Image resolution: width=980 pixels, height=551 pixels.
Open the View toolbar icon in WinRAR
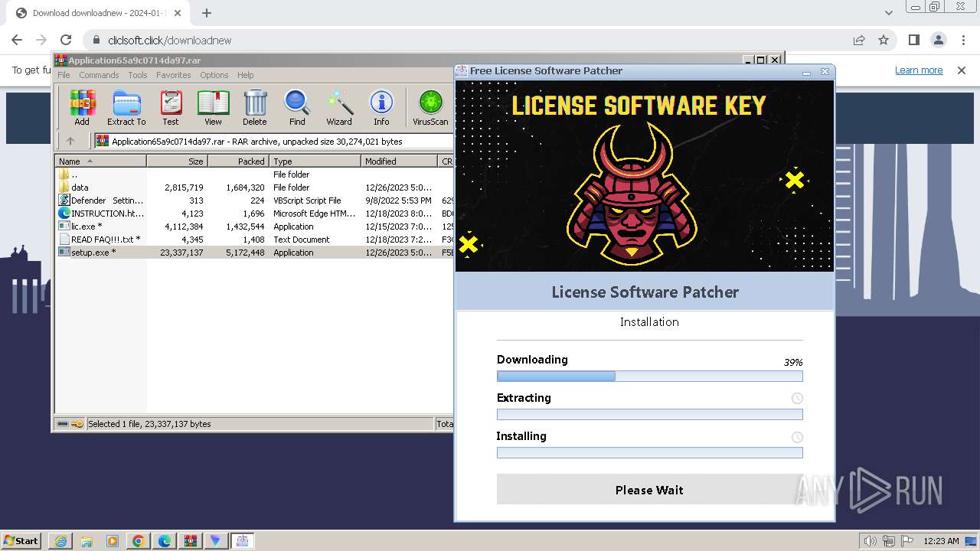pyautogui.click(x=213, y=108)
